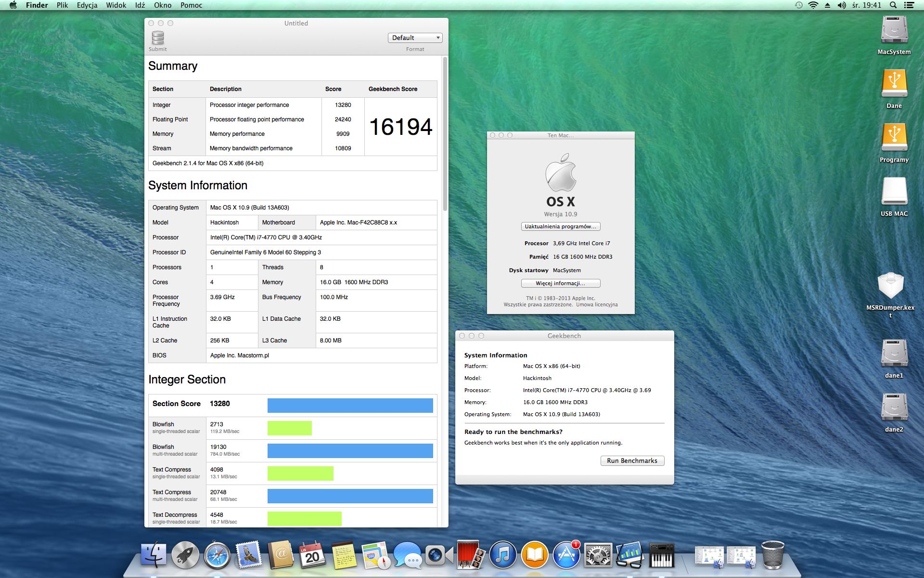This screenshot has width=924, height=578.
Task: Launch Launchpad rocket icon in Dock
Action: (185, 554)
